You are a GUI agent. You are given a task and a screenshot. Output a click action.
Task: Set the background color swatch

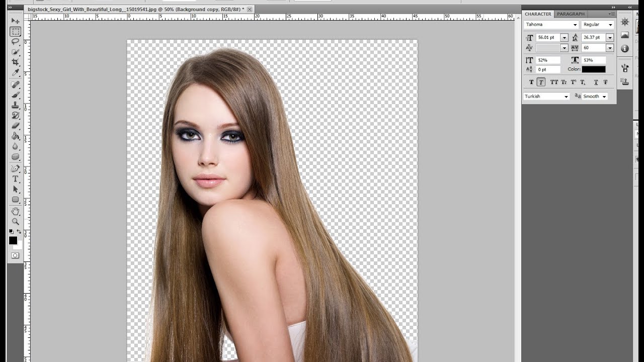[x=19, y=246]
